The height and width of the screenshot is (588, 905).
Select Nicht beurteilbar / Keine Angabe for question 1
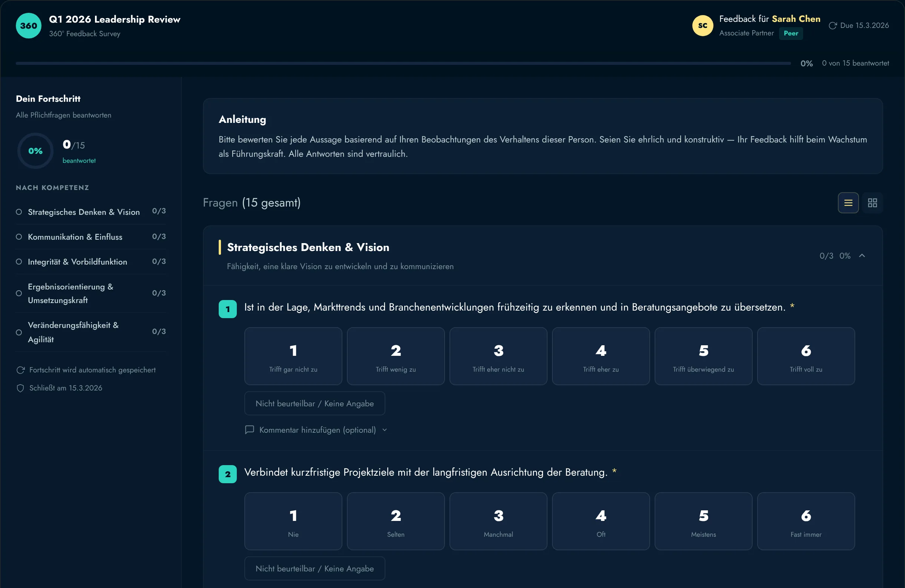click(x=314, y=403)
